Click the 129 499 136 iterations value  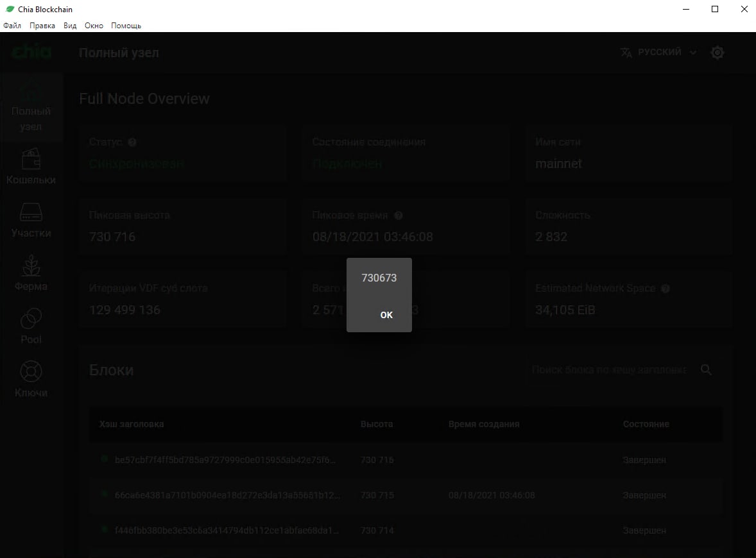[x=125, y=310]
